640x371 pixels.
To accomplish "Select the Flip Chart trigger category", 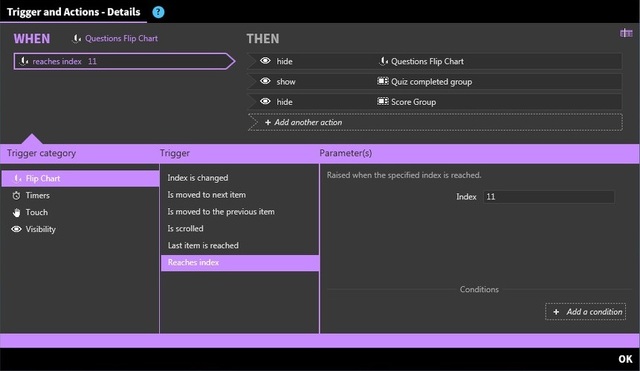I will [80, 179].
